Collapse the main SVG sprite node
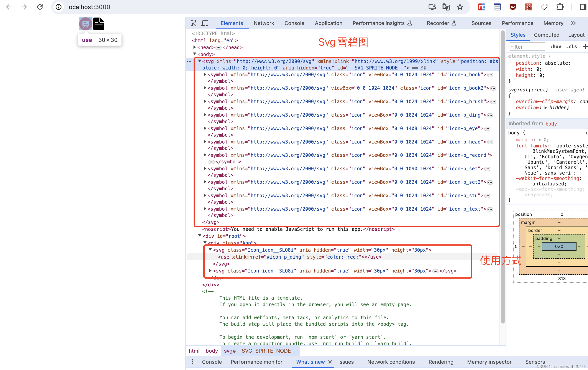 click(x=200, y=61)
